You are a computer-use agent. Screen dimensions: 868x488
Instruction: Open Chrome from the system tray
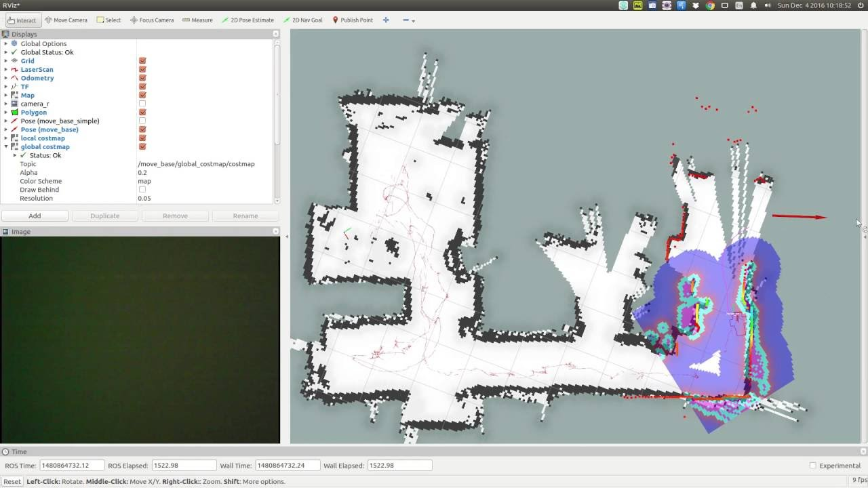point(710,5)
